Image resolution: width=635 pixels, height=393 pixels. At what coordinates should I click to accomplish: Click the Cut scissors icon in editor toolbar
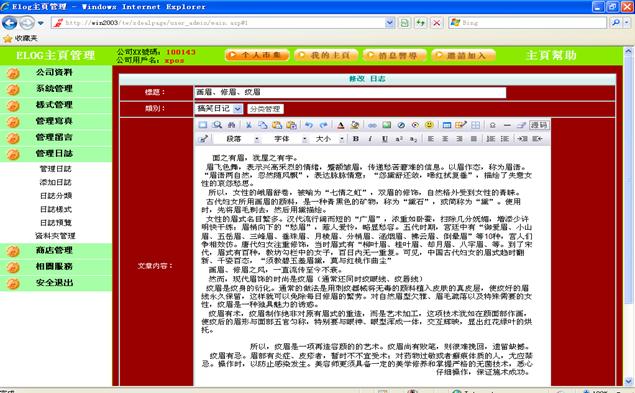pyautogui.click(x=249, y=125)
